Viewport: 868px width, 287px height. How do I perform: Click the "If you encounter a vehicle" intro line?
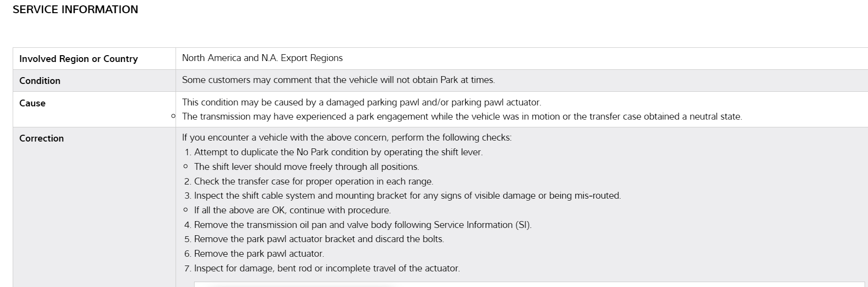346,138
